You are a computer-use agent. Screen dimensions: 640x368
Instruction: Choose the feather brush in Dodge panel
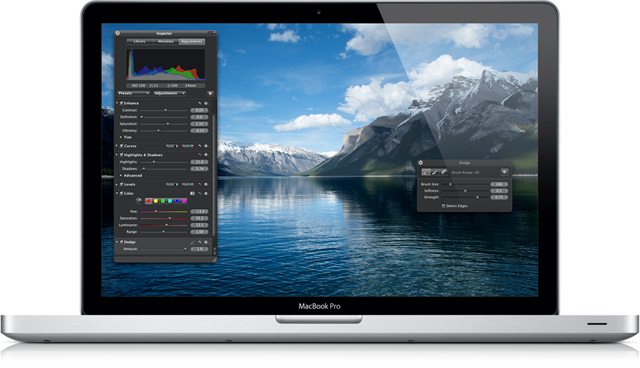coord(426,172)
